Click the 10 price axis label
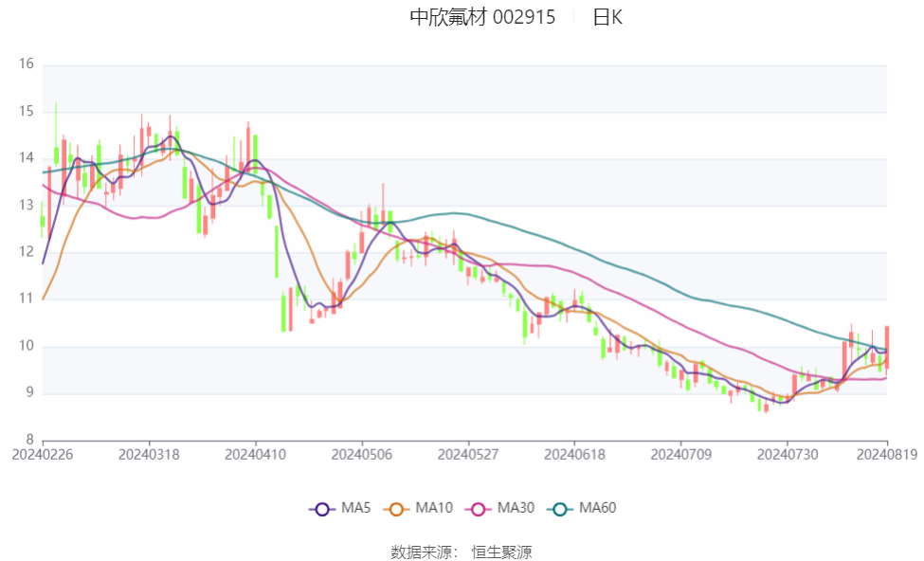Image resolution: width=924 pixels, height=561 pixels. pos(26,345)
